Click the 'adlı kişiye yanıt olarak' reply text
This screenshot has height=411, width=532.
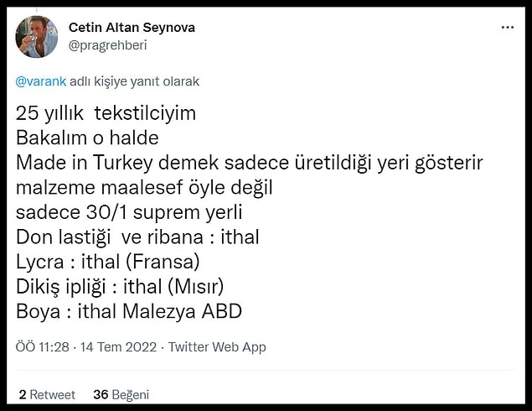coord(134,81)
